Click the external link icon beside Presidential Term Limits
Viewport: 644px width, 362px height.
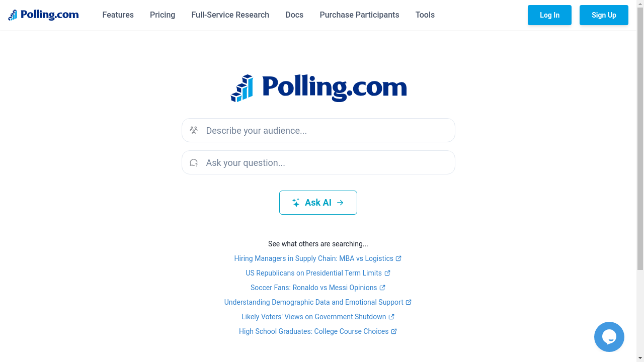(x=387, y=273)
